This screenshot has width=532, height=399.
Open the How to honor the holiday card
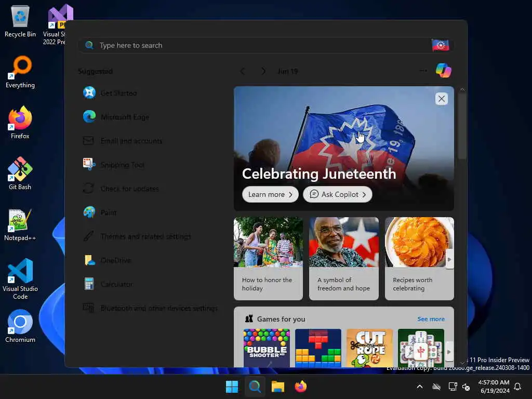point(268,259)
